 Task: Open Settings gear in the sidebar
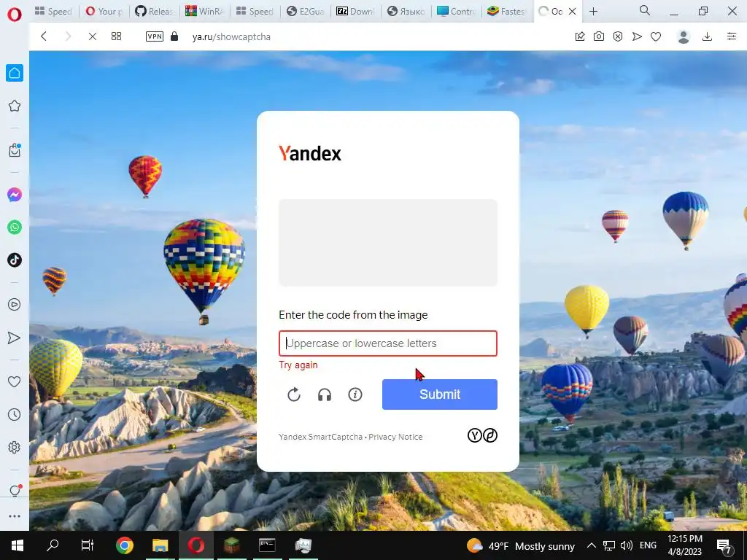pos(15,448)
